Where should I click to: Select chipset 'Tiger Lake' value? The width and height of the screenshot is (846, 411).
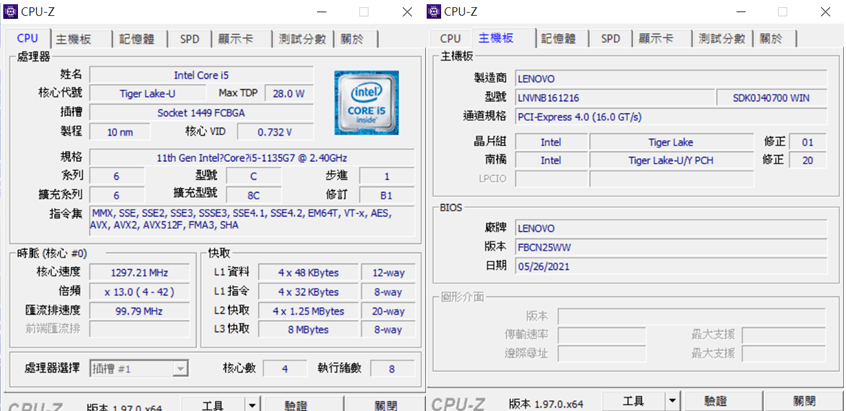click(x=671, y=142)
